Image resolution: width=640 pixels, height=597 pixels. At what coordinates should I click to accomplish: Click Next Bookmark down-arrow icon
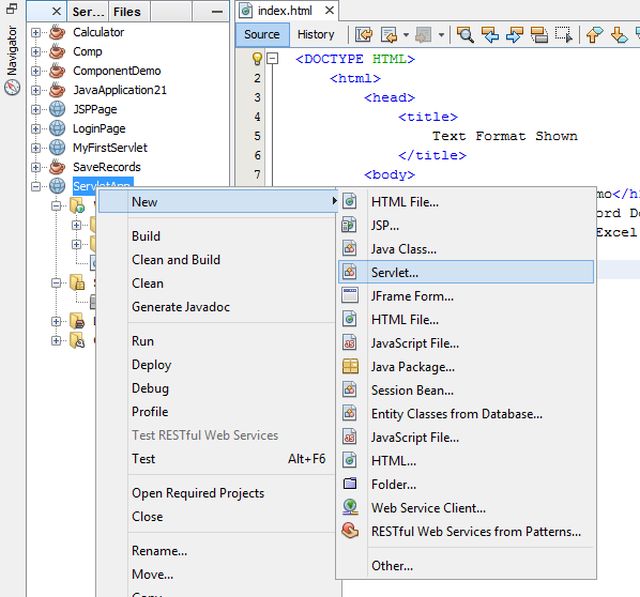(619, 35)
